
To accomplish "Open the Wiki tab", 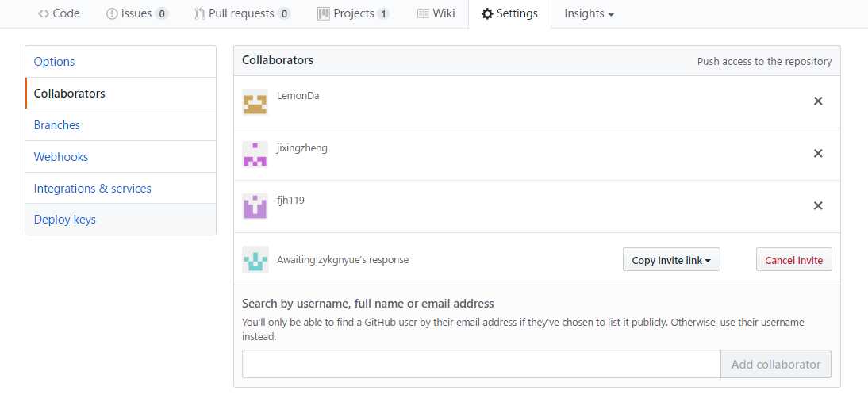I will point(436,13).
